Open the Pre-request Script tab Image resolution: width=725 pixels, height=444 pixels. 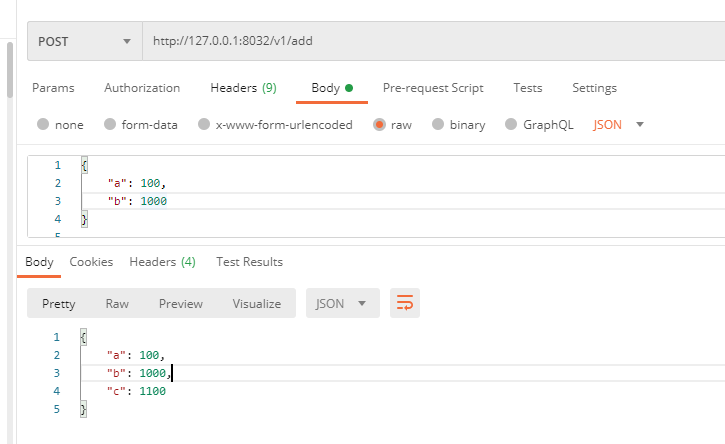click(433, 88)
